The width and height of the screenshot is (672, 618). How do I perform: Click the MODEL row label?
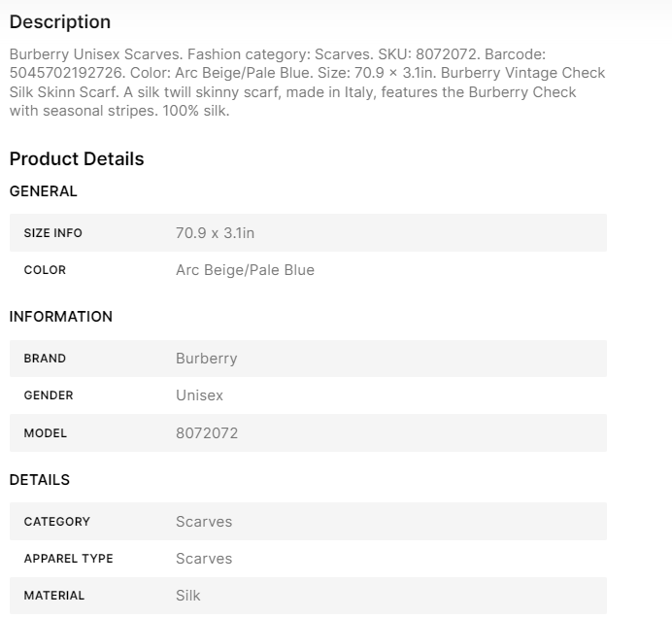pos(46,433)
